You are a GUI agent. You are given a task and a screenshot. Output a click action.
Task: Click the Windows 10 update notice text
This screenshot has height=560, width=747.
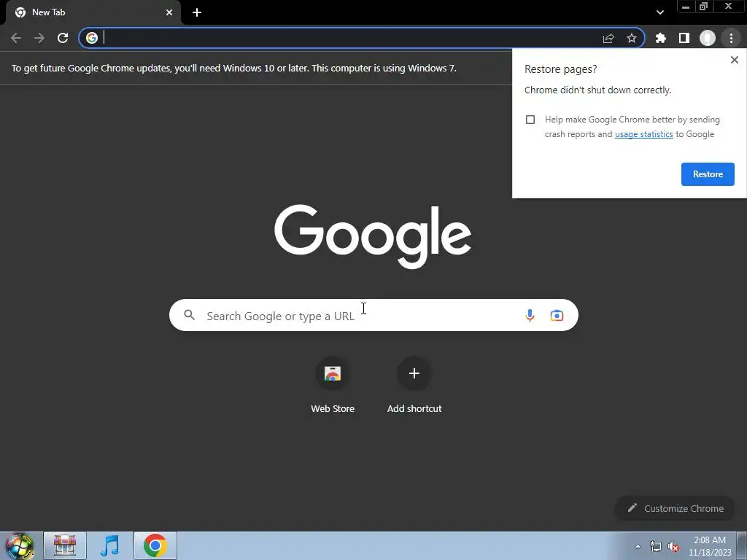point(234,68)
